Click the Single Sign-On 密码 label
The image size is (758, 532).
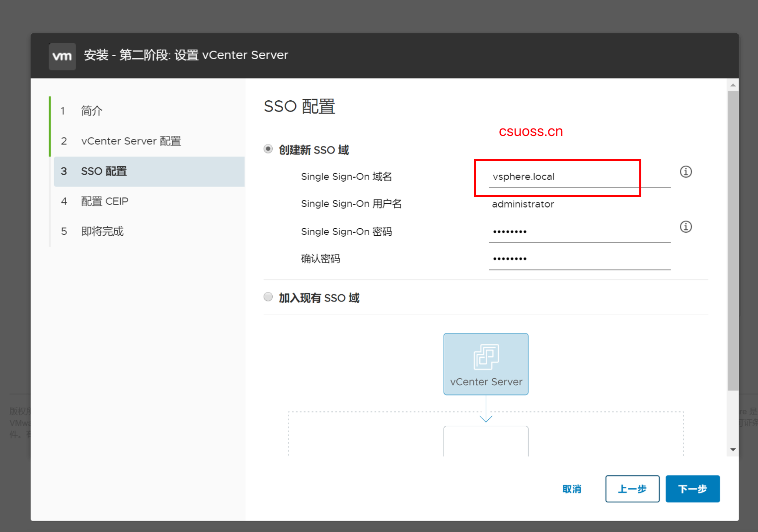tap(347, 232)
